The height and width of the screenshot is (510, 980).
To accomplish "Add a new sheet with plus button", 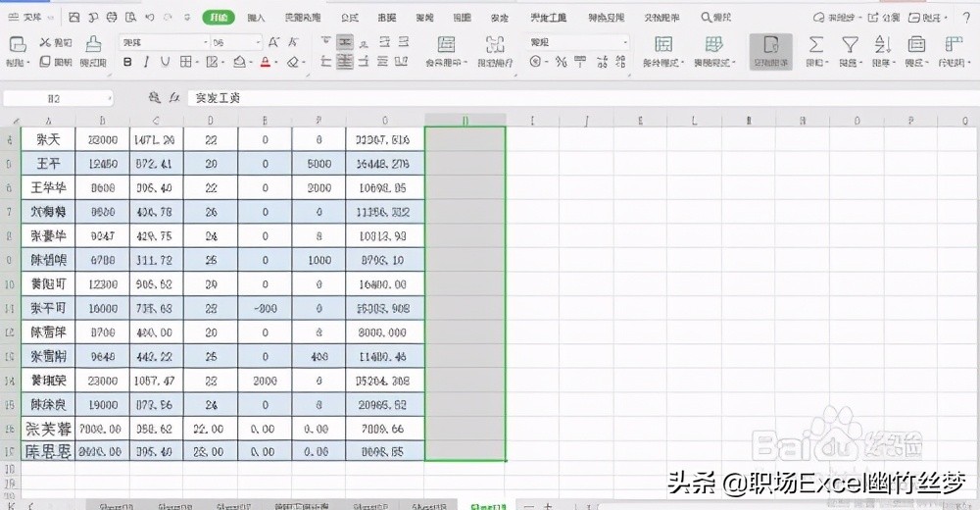I will 548,506.
